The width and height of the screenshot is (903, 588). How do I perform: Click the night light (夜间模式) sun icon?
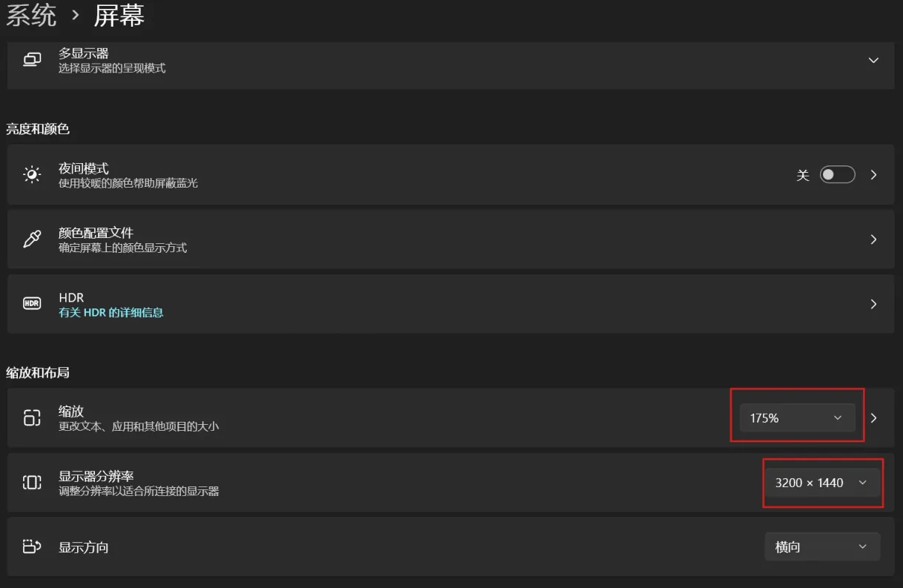pyautogui.click(x=32, y=175)
